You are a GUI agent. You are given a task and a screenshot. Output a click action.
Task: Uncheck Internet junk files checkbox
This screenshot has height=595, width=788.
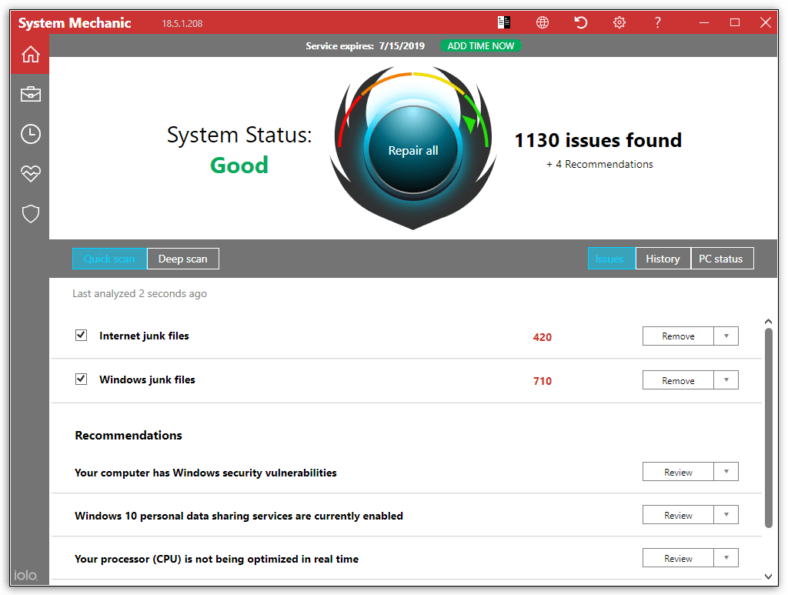[x=81, y=335]
